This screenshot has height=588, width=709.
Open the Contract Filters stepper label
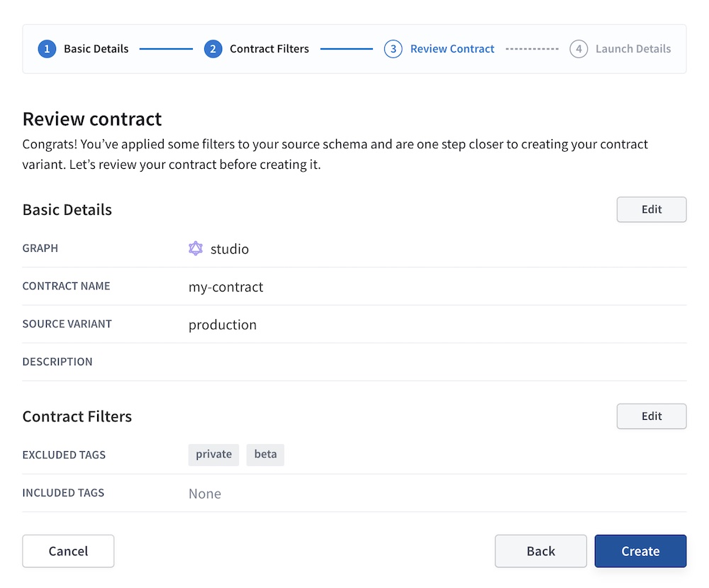[x=269, y=48]
